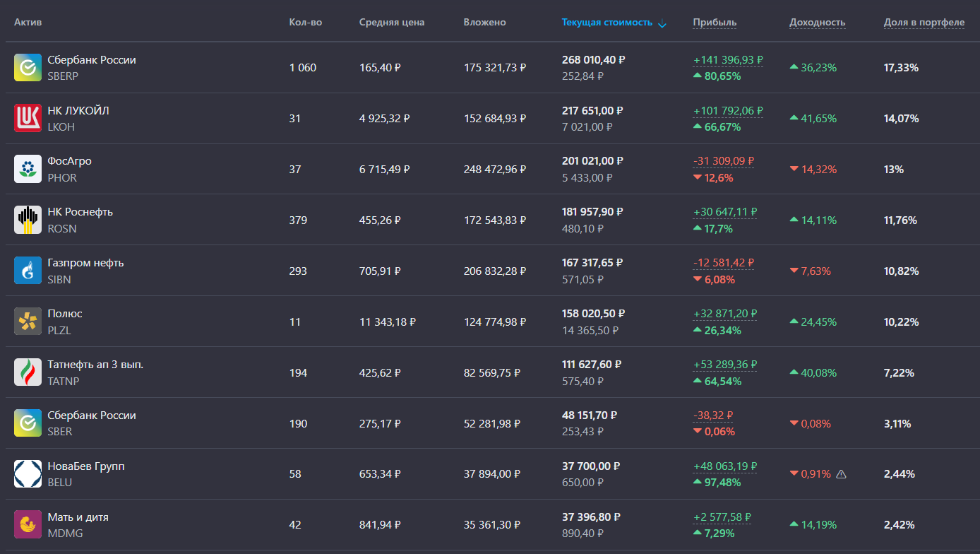Click the -12 581,42 ₽ loss value
The image size is (980, 554).
click(x=724, y=263)
